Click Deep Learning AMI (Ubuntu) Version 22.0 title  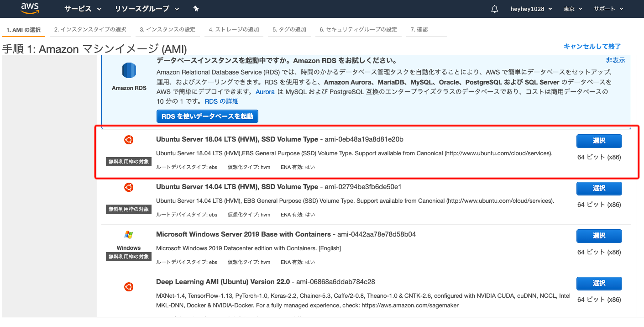[223, 282]
